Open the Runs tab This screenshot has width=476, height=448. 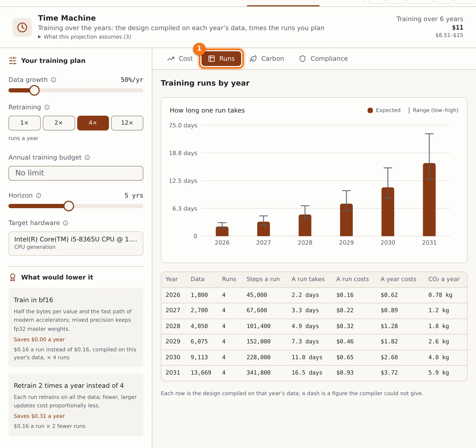coord(221,59)
